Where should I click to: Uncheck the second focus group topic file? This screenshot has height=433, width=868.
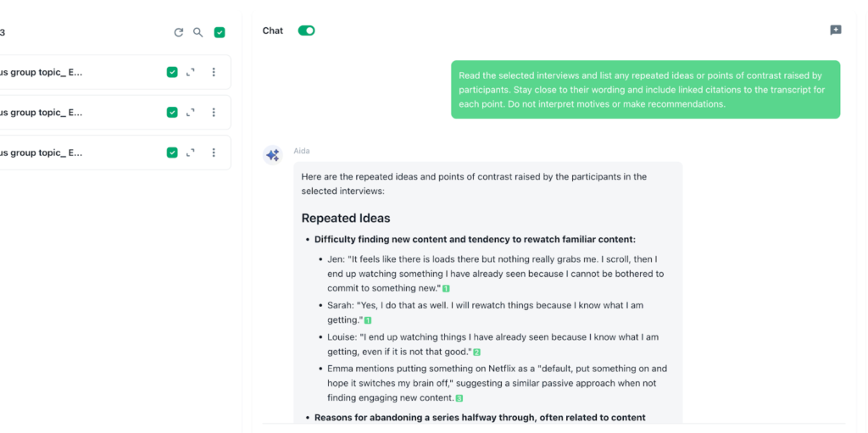tap(172, 112)
